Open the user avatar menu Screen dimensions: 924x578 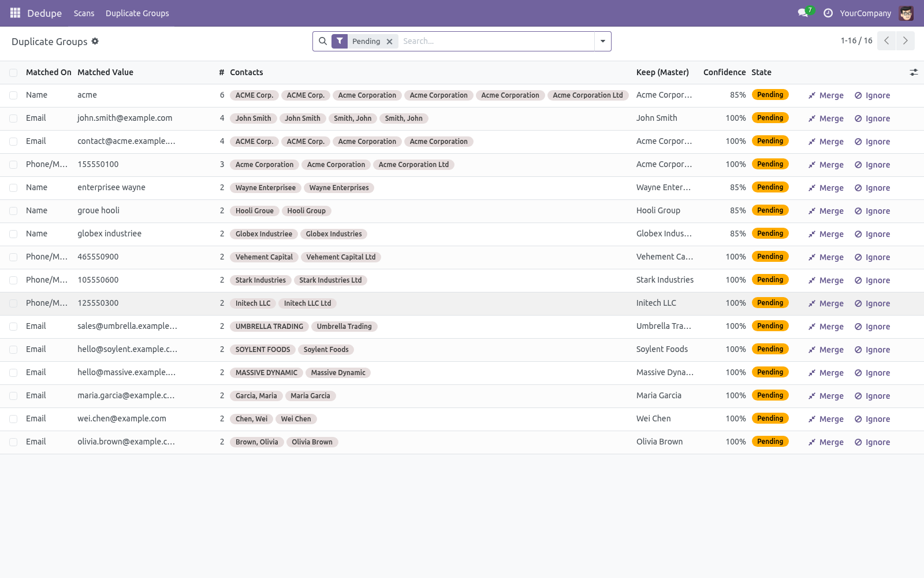(906, 13)
